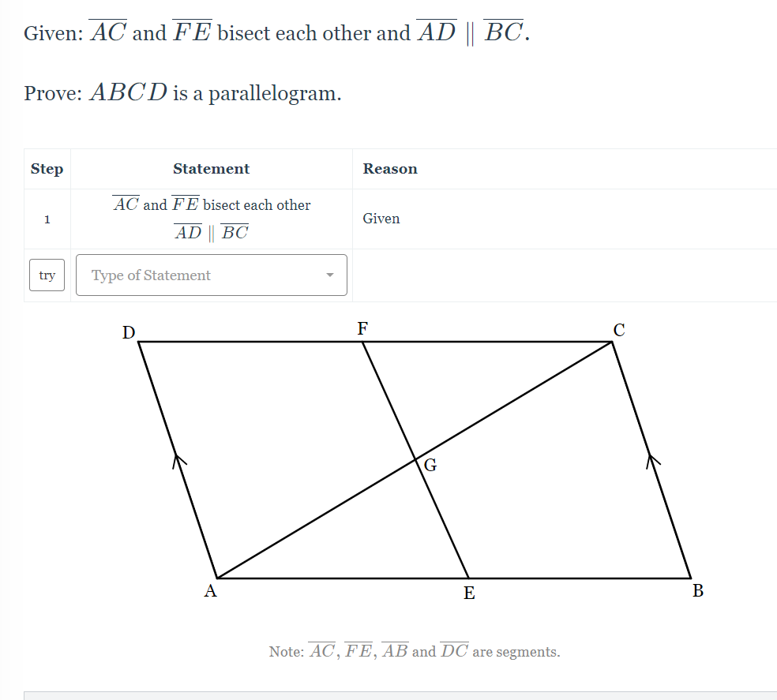The height and width of the screenshot is (700, 777).
Task: Click the Given statement about AC and FE
Action: pyautogui.click(x=211, y=204)
